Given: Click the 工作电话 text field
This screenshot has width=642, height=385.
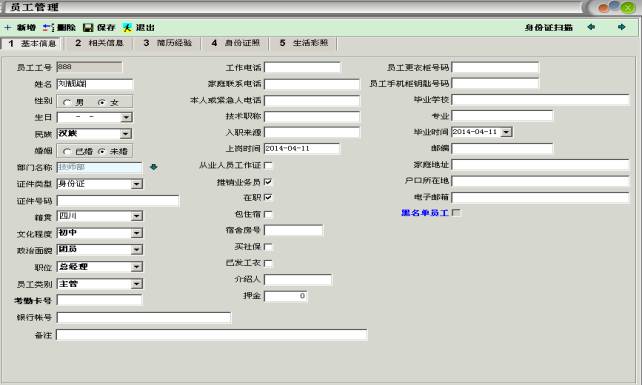Looking at the screenshot, I should coord(302,67).
